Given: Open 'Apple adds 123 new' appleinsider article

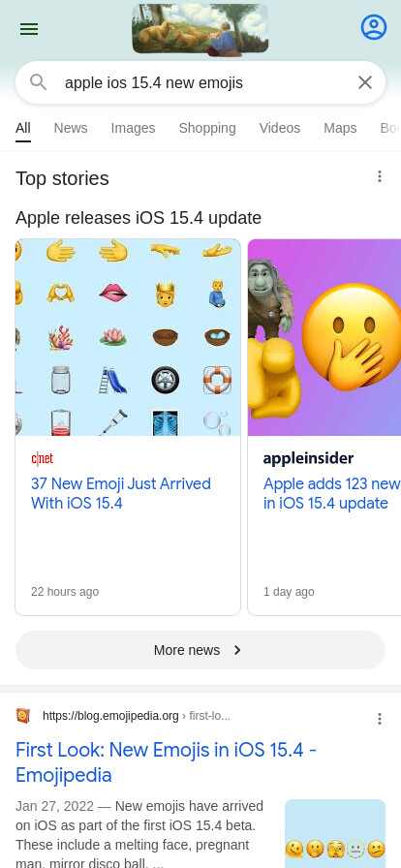Looking at the screenshot, I should click(x=332, y=493).
